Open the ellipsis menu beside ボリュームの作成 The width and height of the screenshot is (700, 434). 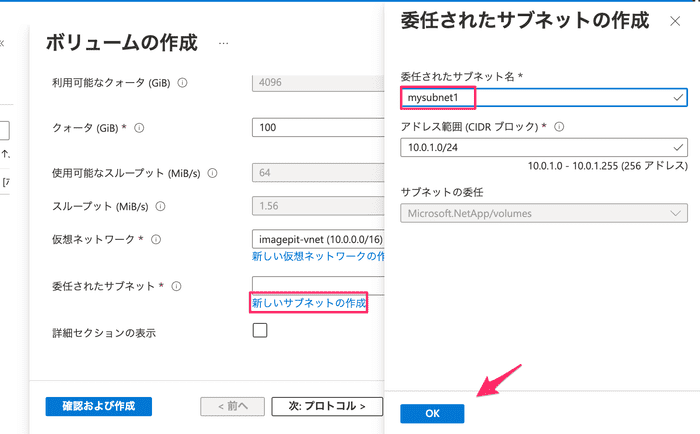click(x=224, y=43)
